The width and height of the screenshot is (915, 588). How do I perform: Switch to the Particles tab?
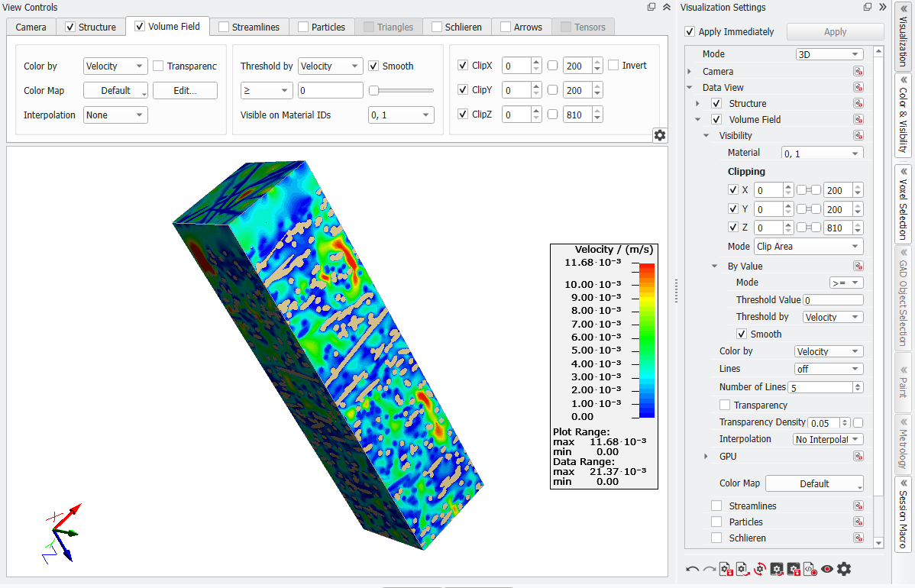322,27
